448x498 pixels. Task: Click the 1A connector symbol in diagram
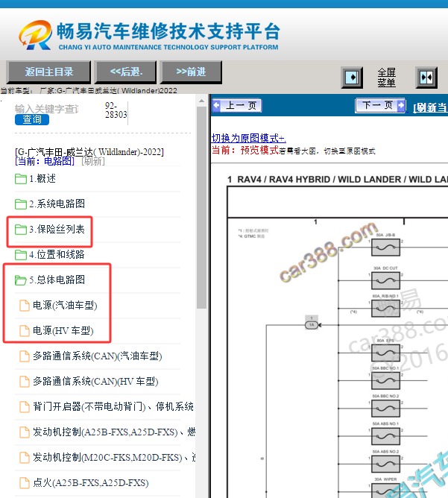[312, 324]
